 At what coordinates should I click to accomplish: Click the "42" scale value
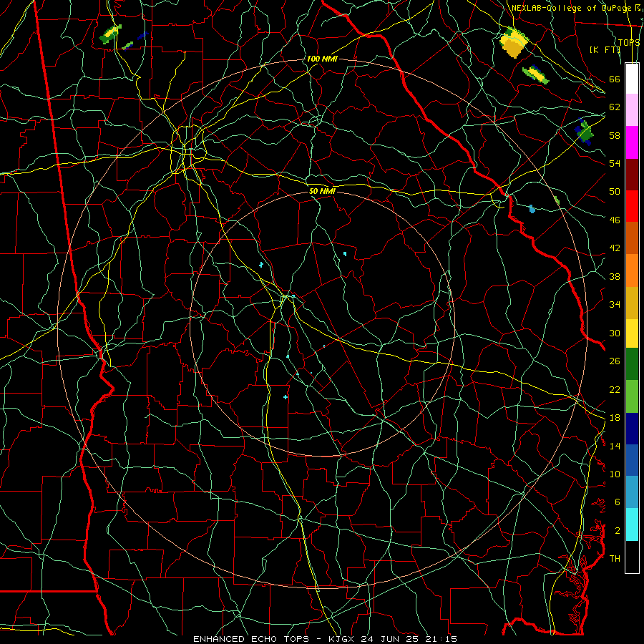(x=615, y=248)
